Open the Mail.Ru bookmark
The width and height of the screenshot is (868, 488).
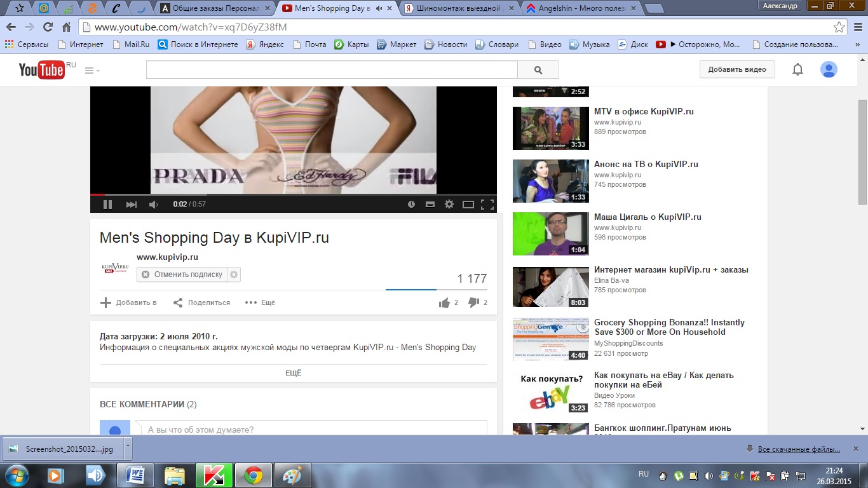pyautogui.click(x=130, y=44)
